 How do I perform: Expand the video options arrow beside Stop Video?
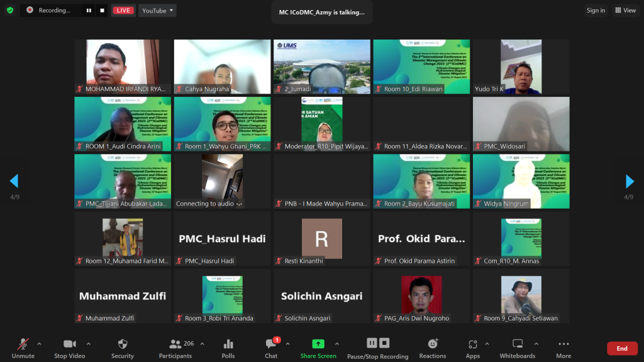tap(88, 344)
